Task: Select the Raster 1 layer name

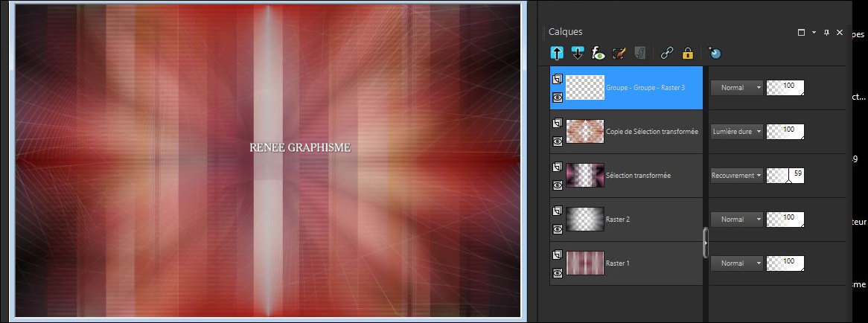Action: tap(618, 263)
